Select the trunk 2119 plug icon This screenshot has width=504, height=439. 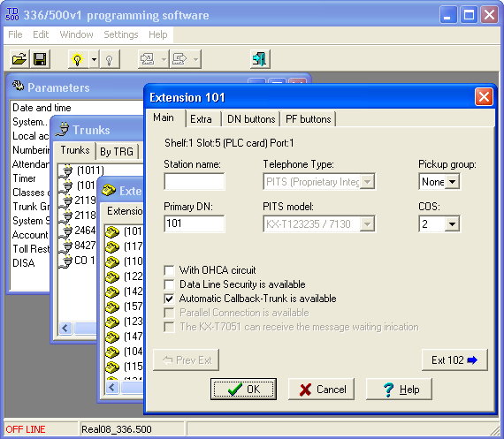click(x=67, y=201)
